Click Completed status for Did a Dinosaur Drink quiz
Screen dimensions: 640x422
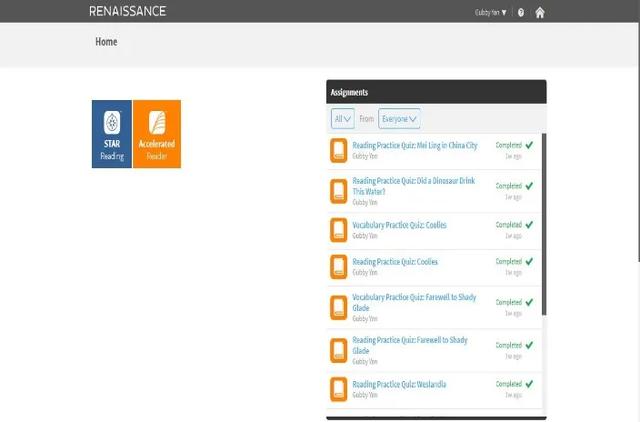pos(509,186)
